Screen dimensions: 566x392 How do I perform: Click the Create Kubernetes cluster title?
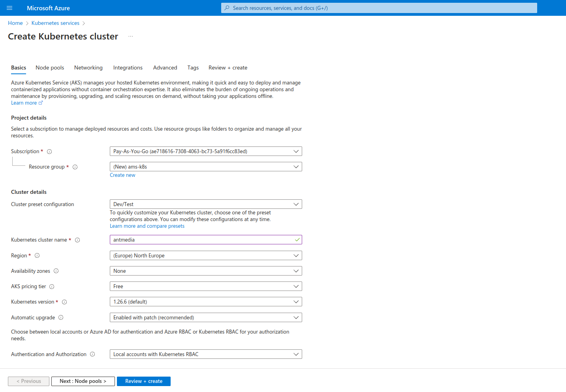pyautogui.click(x=63, y=36)
